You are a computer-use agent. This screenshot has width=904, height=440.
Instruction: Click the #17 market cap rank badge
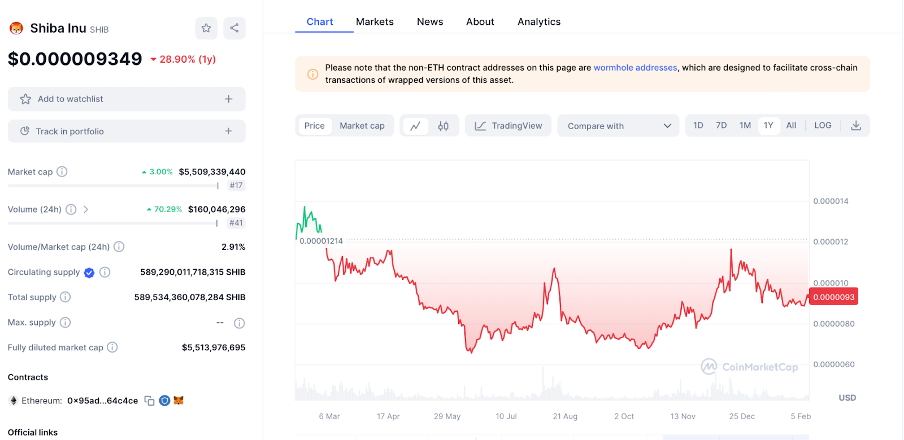pyautogui.click(x=236, y=186)
